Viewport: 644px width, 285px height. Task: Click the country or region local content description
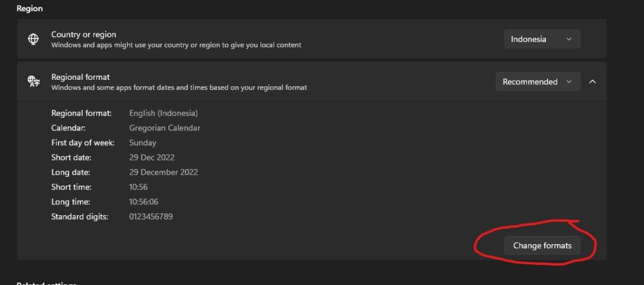[x=176, y=45]
